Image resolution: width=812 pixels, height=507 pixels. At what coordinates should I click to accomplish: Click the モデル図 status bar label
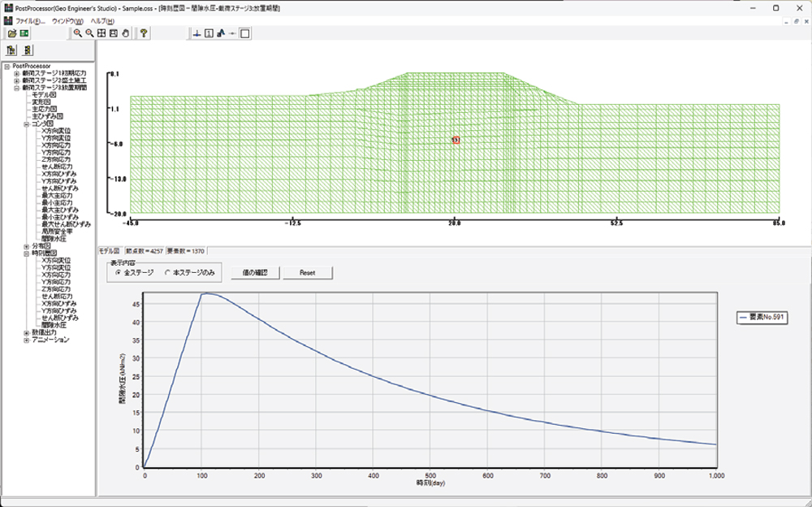(110, 251)
